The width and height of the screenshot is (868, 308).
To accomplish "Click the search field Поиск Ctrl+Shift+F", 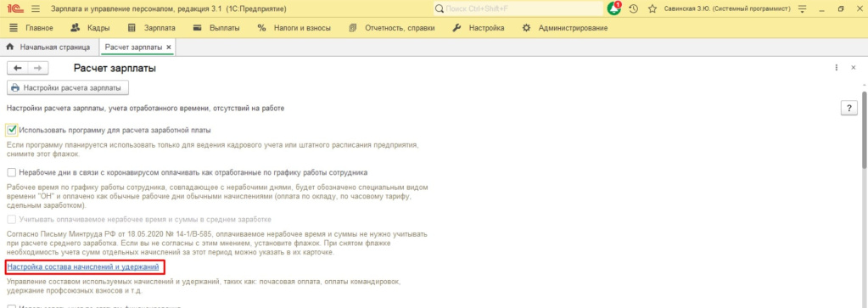I will (x=518, y=8).
